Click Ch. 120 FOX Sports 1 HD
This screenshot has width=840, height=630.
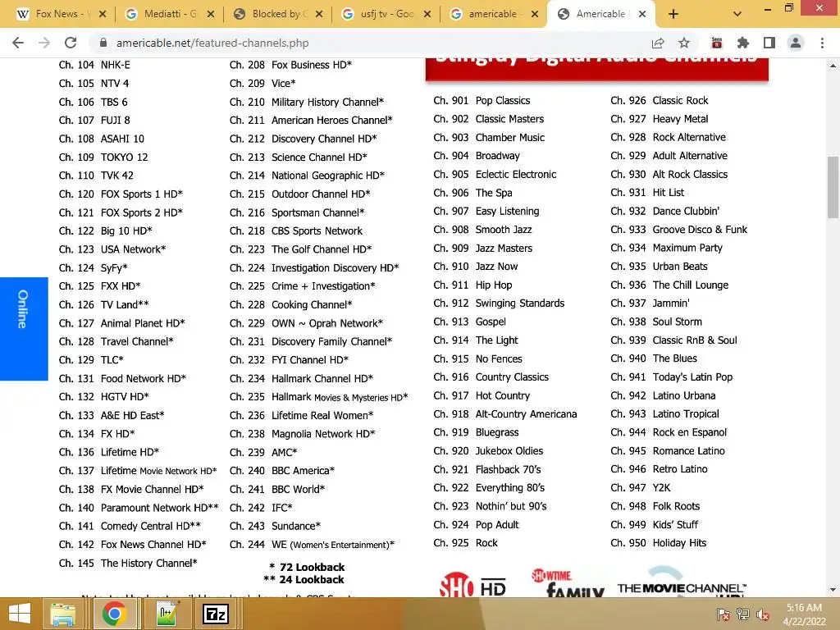coord(121,194)
